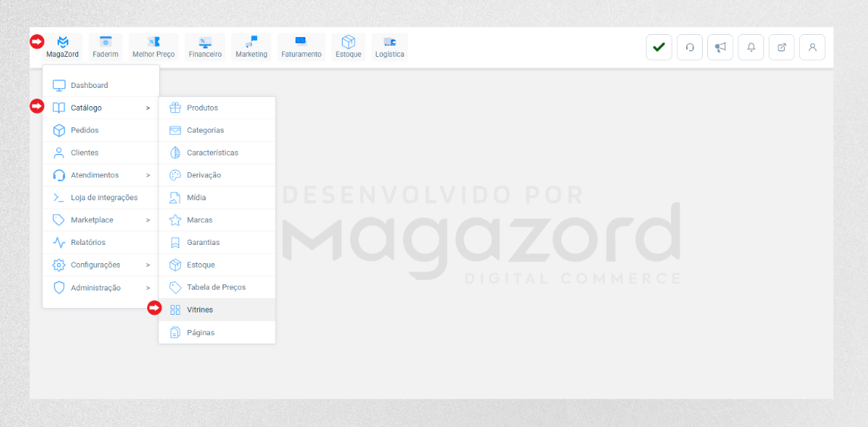Open the Financeiro module icon
Screen dimensions: 868x427
205,42
